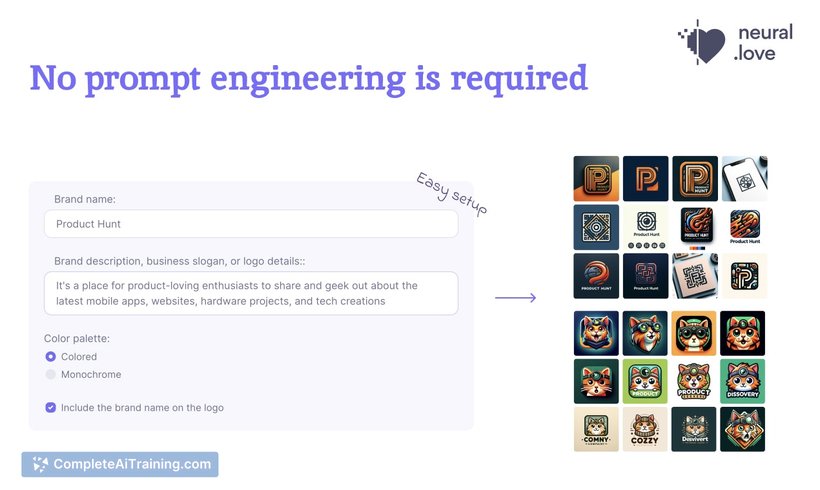The height and width of the screenshot is (490, 820).
Task: Click the Brand name input field
Action: 251,224
